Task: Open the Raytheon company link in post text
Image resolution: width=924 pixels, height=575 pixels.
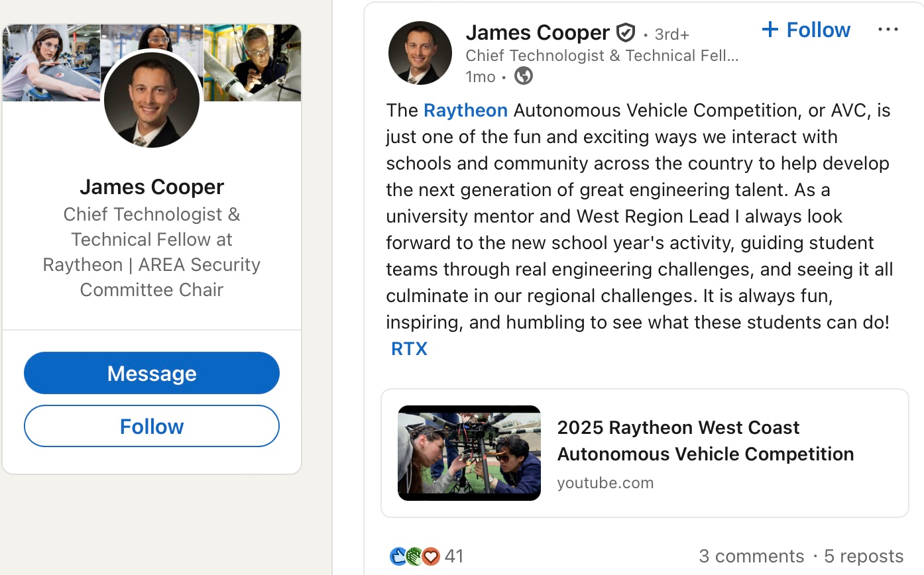Action: (x=465, y=110)
